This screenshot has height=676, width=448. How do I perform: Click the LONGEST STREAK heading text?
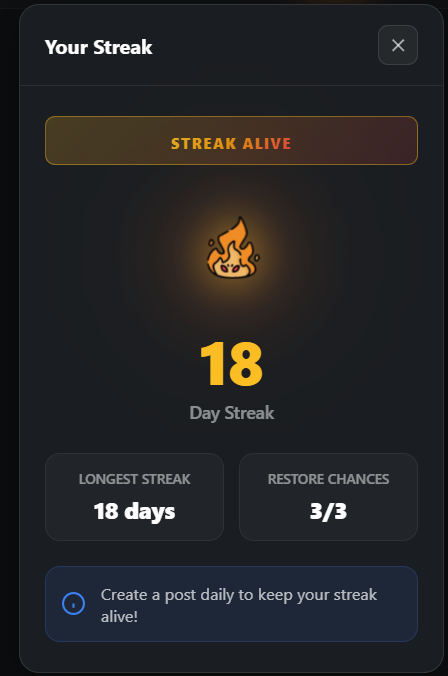pos(135,479)
